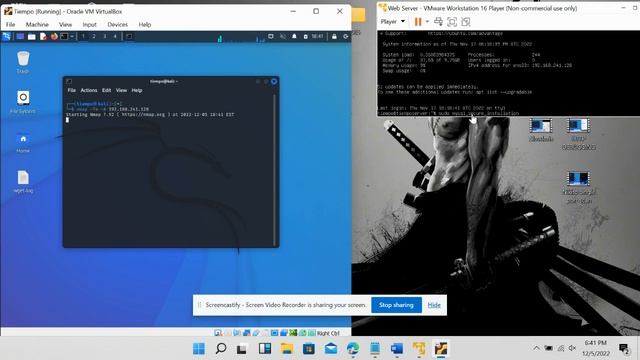Screen dimensions: 640x360
Task: Click the display icon in Kali system tray
Action: (271, 37)
